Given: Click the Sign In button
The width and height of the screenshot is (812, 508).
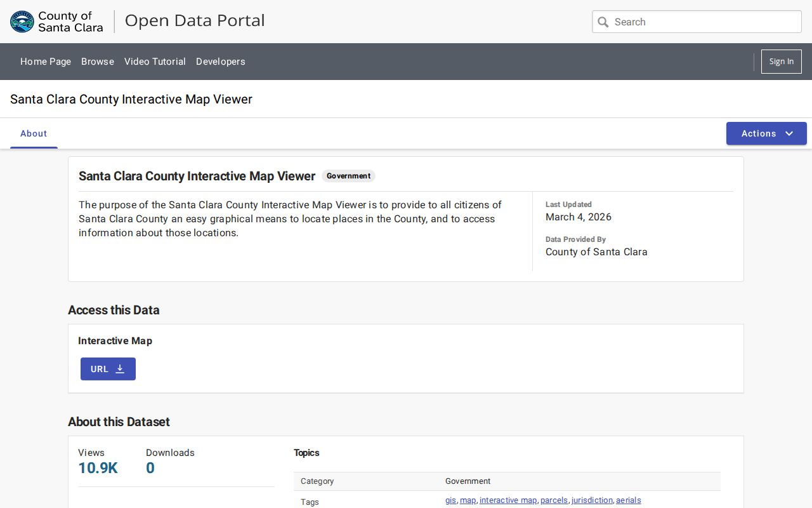Looking at the screenshot, I should pyautogui.click(x=782, y=62).
